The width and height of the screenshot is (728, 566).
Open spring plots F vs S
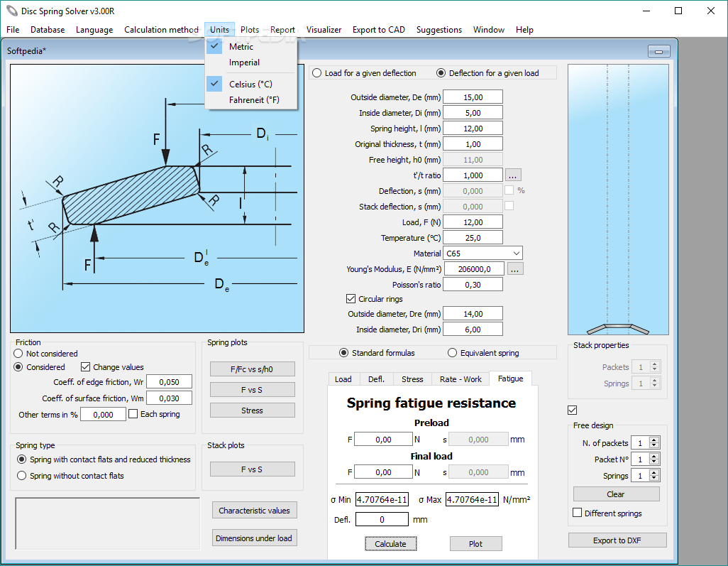(252, 390)
